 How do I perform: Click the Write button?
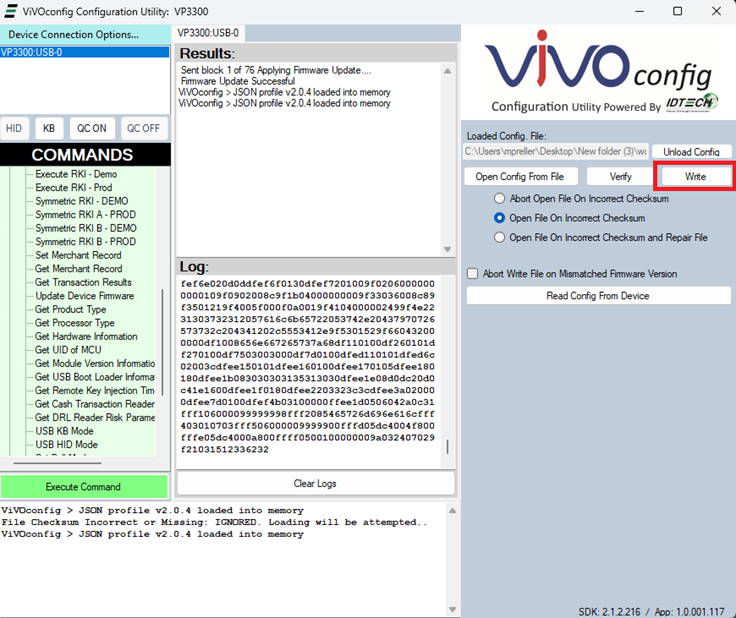(x=695, y=176)
